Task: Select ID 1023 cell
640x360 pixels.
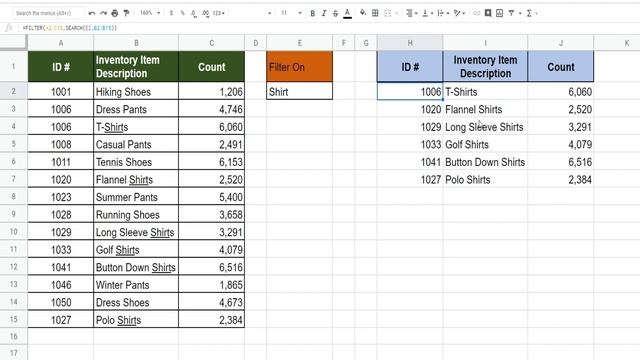Action: pyautogui.click(x=61, y=197)
